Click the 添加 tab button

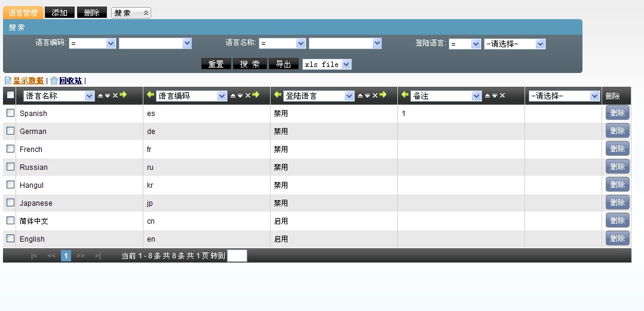tap(60, 13)
